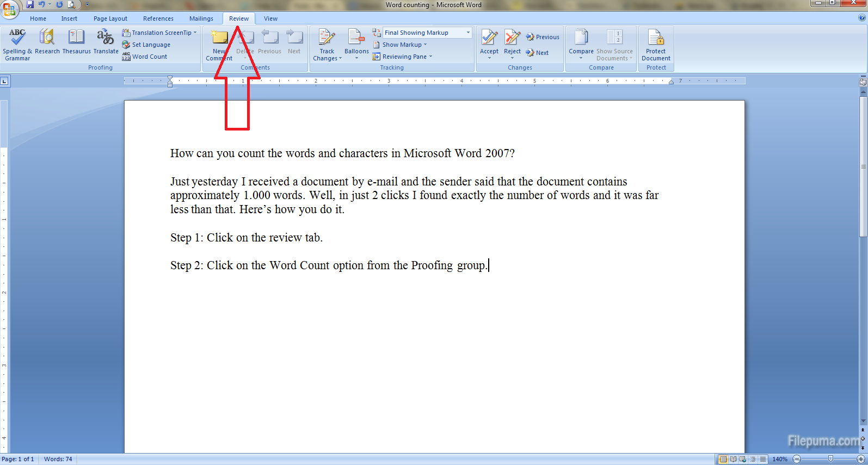Screen dimensions: 868x465
Task: Open Final Showing Markup combo box
Action: 427,33
